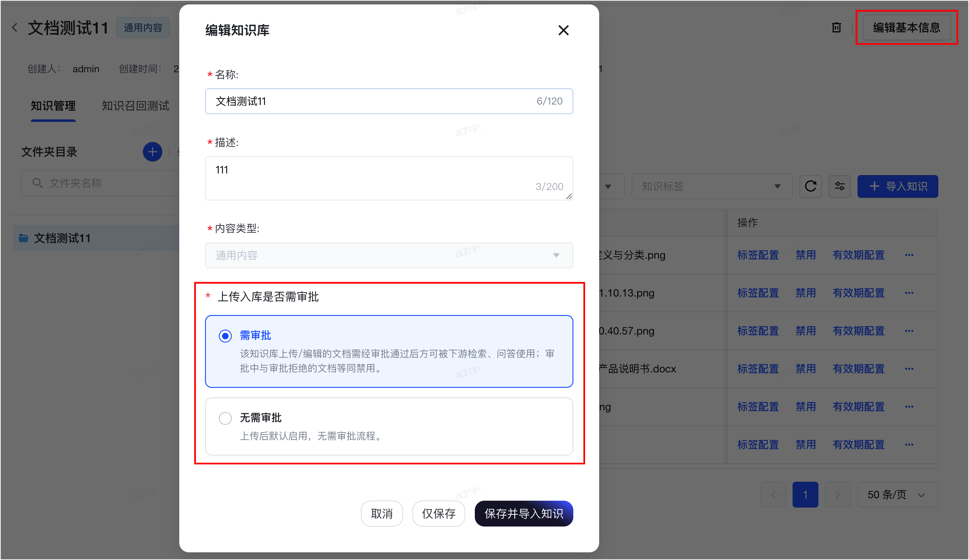Viewport: 969px width, 560px height.
Task: Open the filter settings icon
Action: [839, 186]
